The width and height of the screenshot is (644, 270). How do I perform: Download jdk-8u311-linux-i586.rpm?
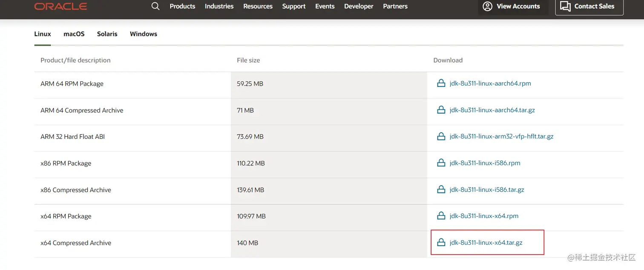pyautogui.click(x=485, y=163)
